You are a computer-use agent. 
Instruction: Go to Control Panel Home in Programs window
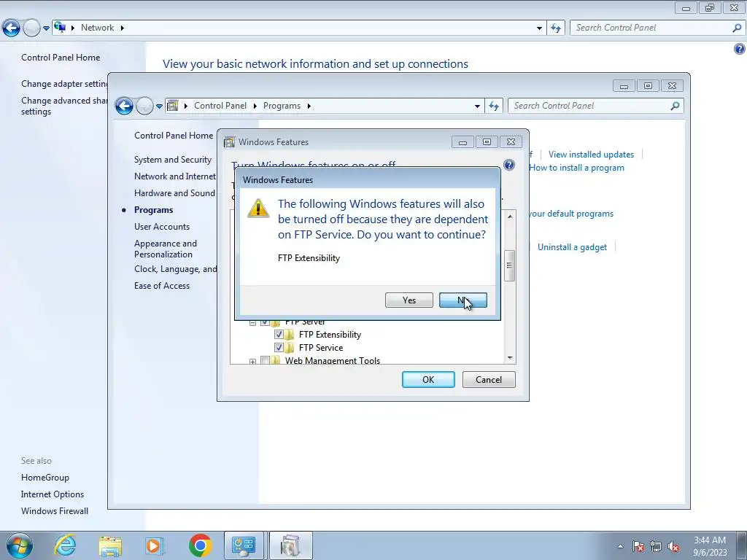tap(174, 135)
